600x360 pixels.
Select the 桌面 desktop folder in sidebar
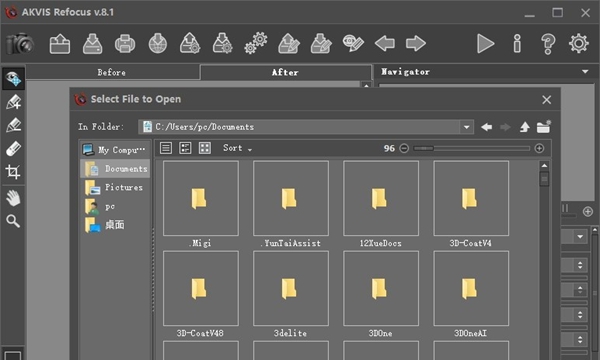click(115, 225)
